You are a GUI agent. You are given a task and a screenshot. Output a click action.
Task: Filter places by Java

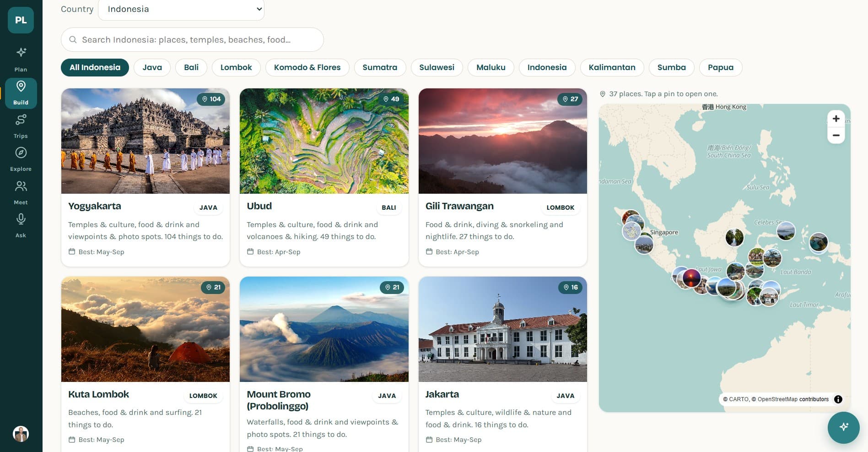point(152,67)
